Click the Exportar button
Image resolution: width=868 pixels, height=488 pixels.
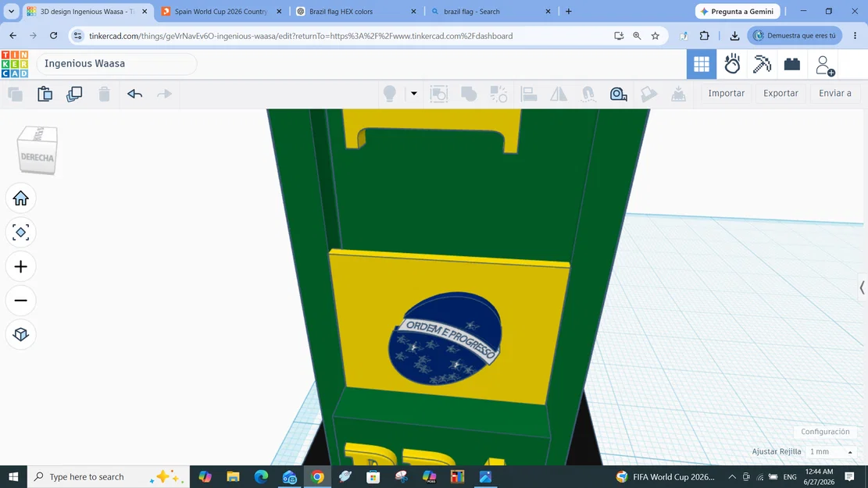[x=780, y=93]
